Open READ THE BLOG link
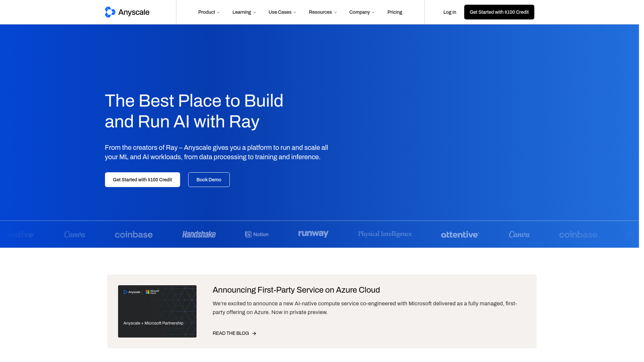Screen dimensions: 644x362 tap(230, 333)
